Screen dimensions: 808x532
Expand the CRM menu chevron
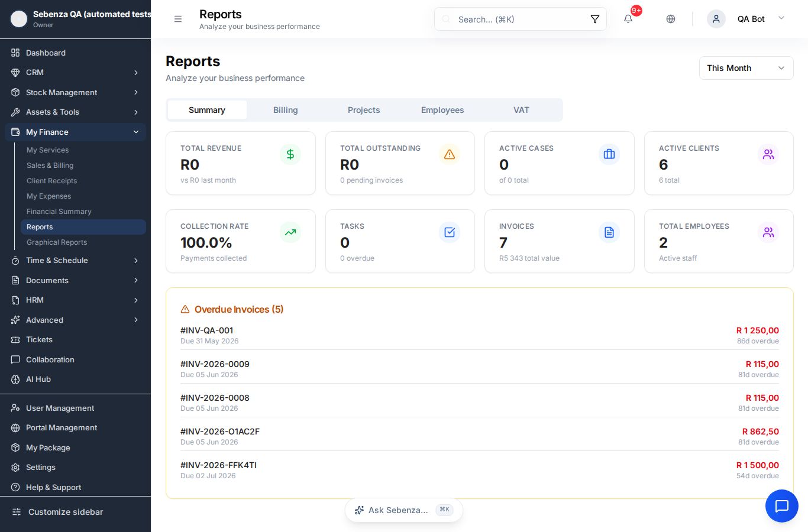click(136, 72)
